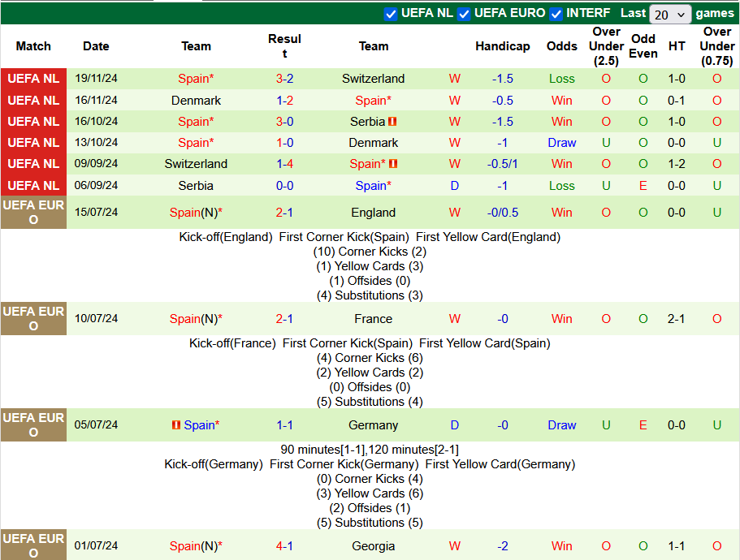Select UEFA EURO badge for 15/07/24 final
The image size is (740, 560).
pos(33,213)
